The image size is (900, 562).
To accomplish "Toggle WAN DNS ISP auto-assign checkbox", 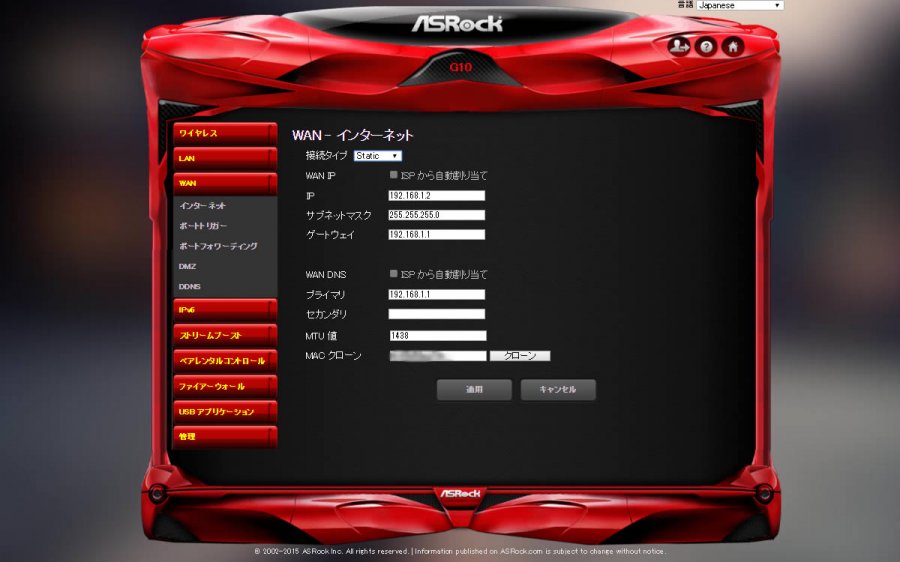I will pos(394,274).
